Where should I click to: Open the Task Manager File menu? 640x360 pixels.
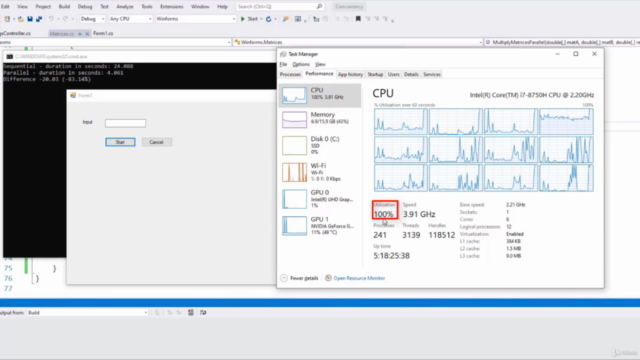point(283,64)
